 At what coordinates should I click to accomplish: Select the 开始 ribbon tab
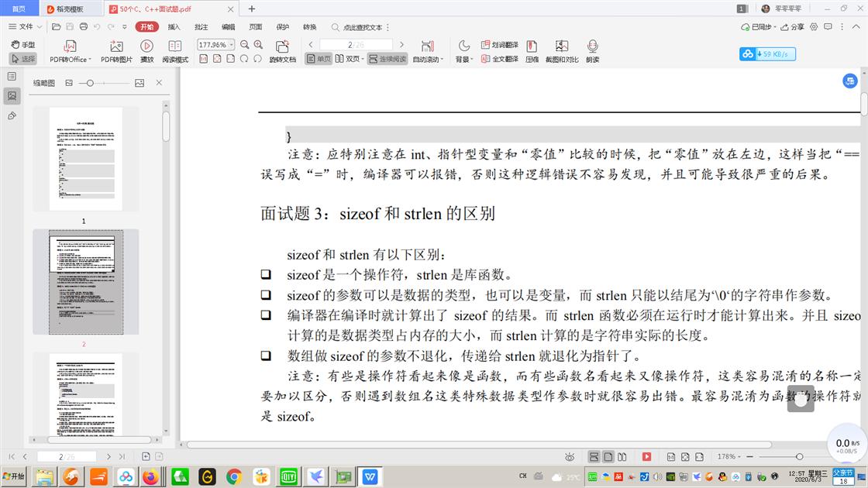146,26
